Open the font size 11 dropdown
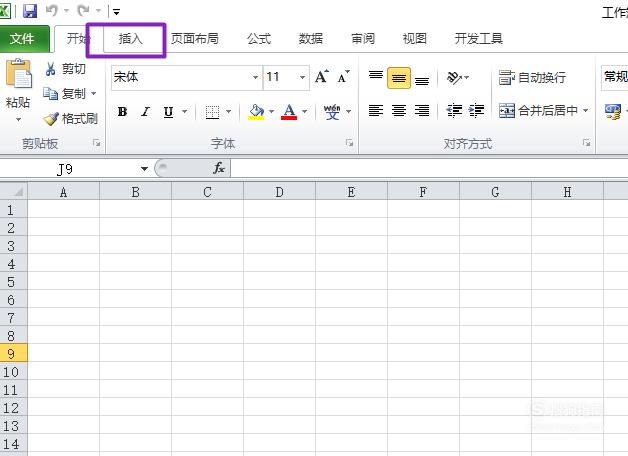Screen dimensions: 628x456 click(302, 77)
